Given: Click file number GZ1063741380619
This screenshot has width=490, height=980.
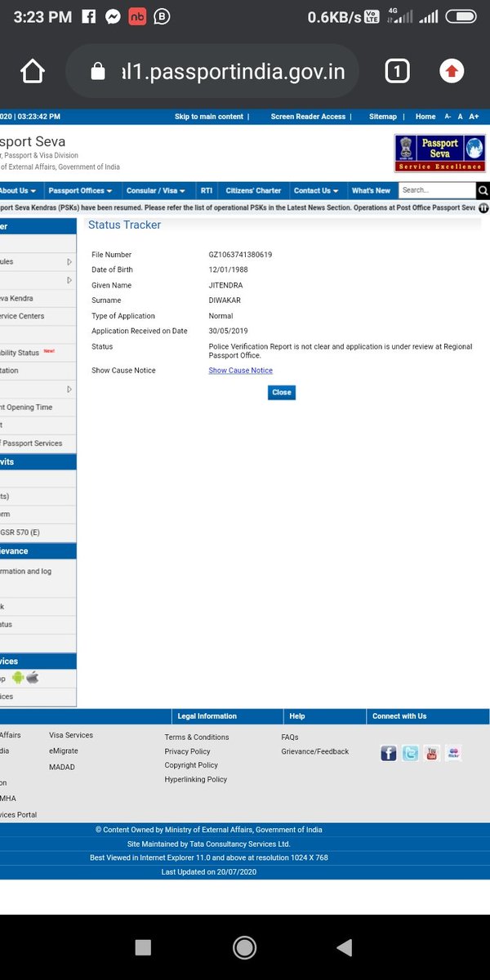Looking at the screenshot, I should coord(240,255).
